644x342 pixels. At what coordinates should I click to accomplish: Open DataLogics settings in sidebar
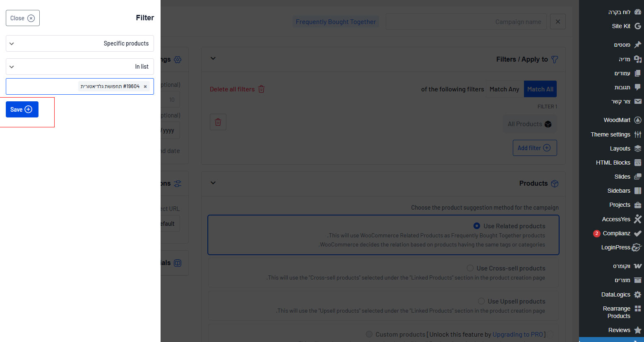(615, 294)
